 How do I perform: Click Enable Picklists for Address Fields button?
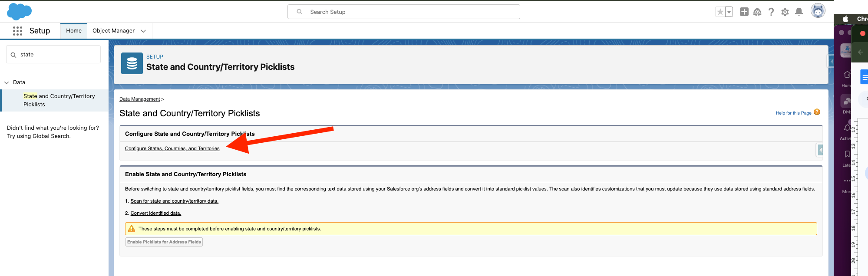point(164,242)
